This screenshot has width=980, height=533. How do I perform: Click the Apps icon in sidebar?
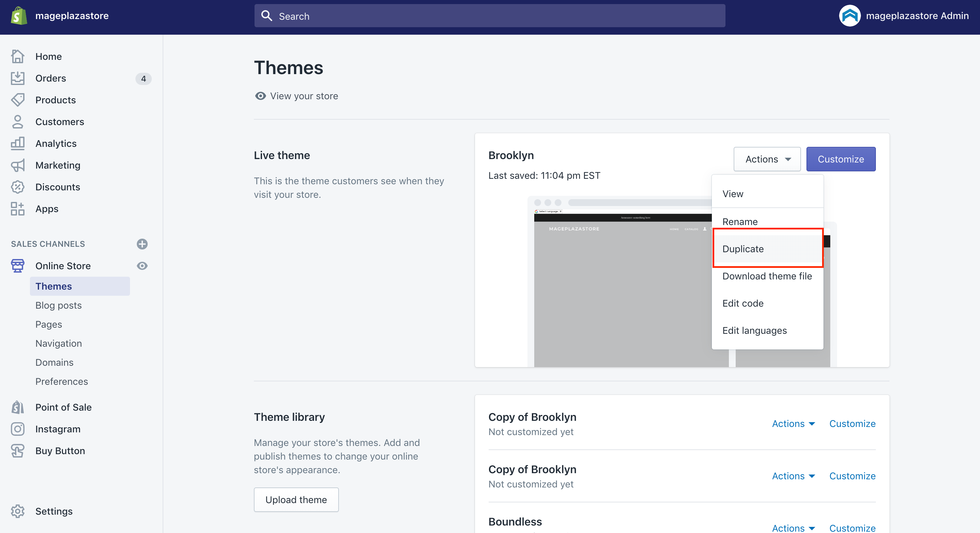pyautogui.click(x=17, y=208)
